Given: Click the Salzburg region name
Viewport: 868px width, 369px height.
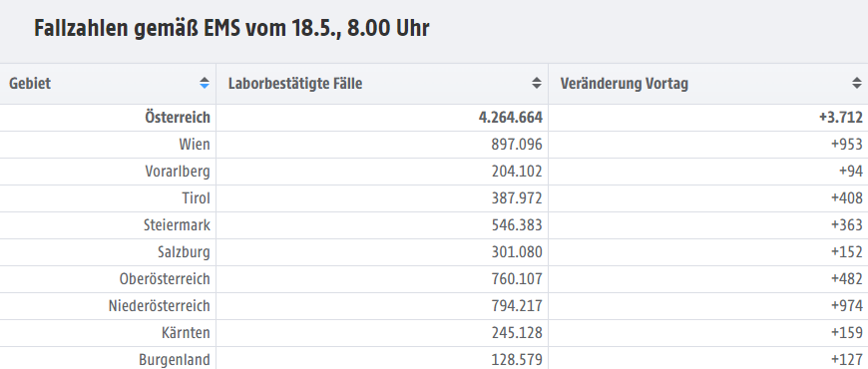Looking at the screenshot, I should pos(184,252).
